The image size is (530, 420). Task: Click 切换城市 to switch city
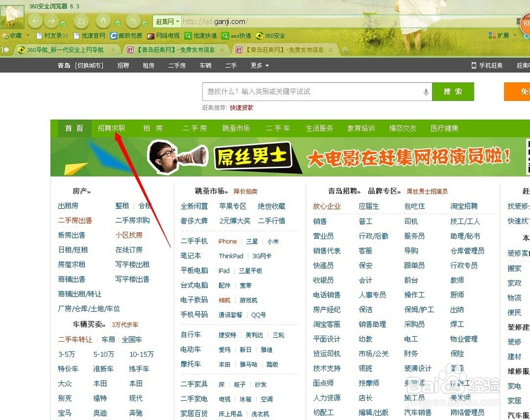[89, 65]
